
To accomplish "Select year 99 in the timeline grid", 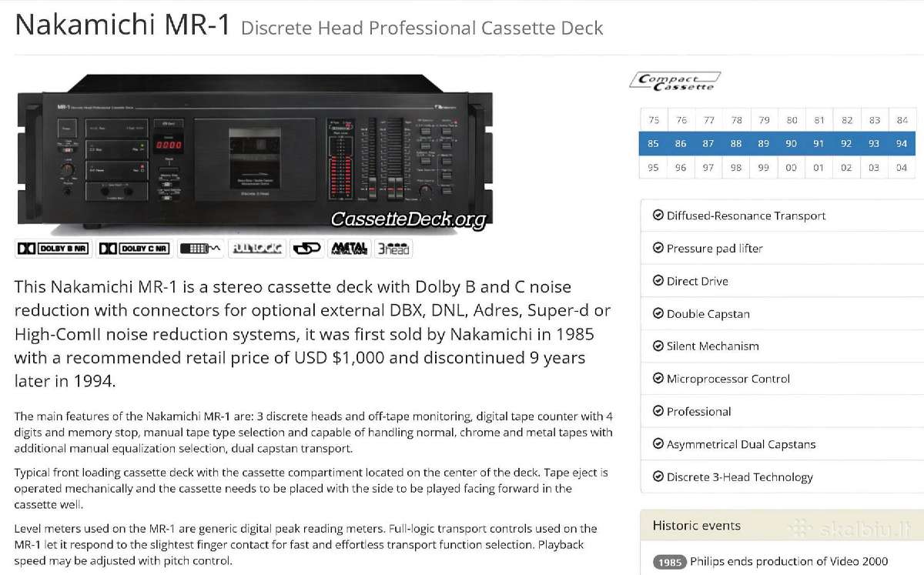I will (x=764, y=167).
